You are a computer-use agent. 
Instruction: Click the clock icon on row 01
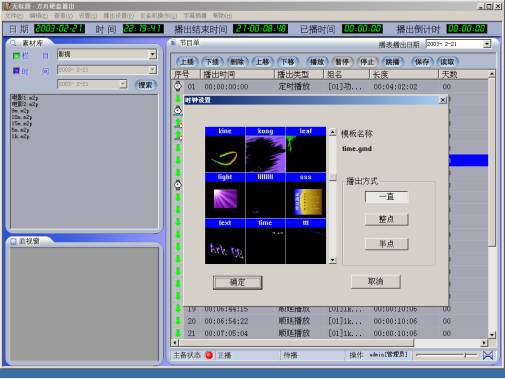178,86
